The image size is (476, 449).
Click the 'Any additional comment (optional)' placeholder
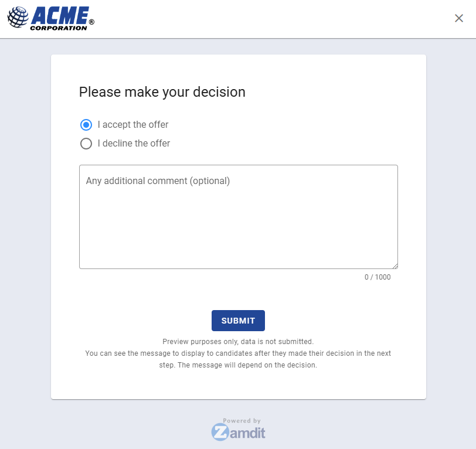click(158, 181)
